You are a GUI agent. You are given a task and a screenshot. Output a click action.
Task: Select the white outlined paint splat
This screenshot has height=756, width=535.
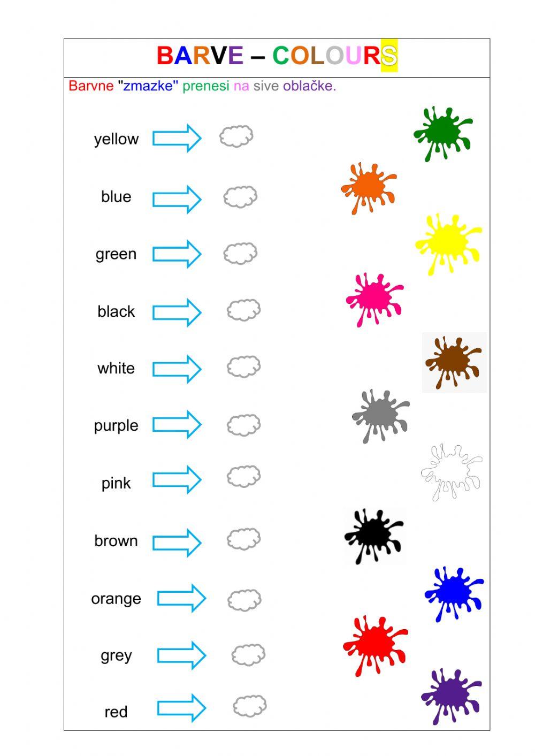pyautogui.click(x=451, y=471)
